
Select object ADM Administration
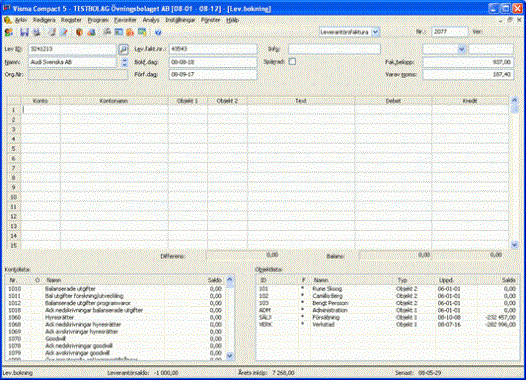coord(387,310)
